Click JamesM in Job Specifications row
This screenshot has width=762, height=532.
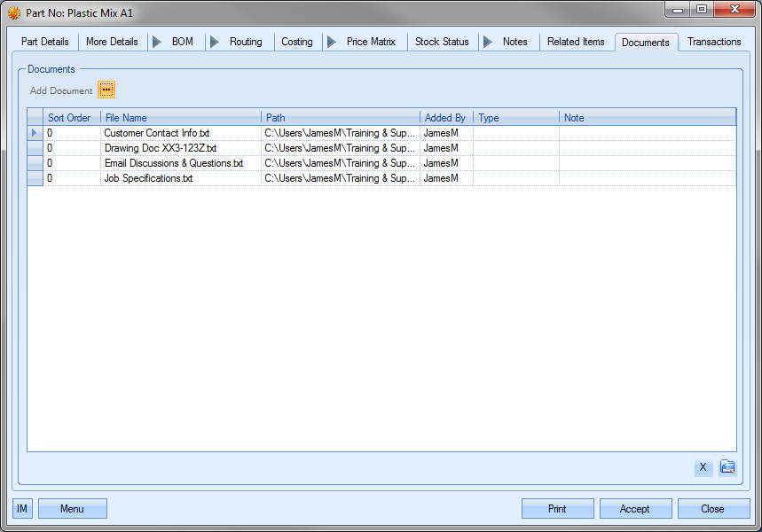tap(441, 178)
